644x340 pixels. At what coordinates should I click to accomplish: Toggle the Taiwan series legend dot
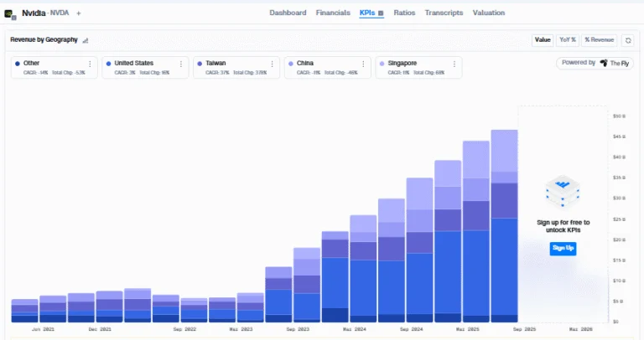200,64
